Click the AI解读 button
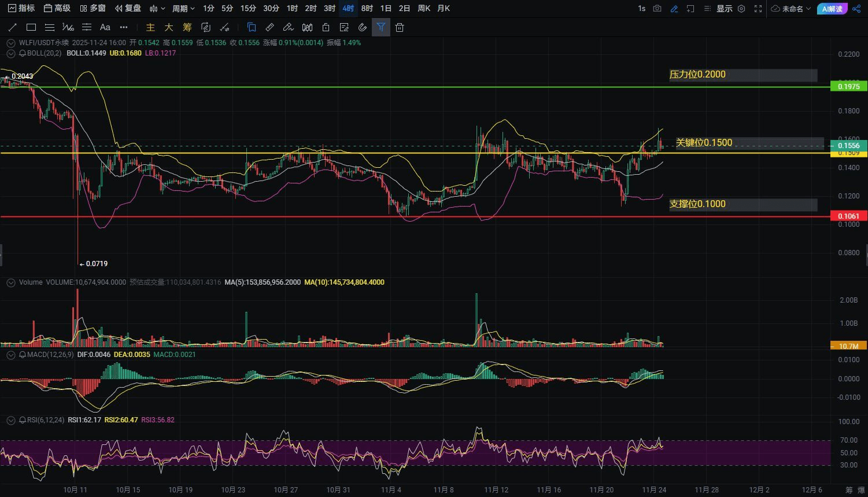The width and height of the screenshot is (868, 497). click(832, 9)
